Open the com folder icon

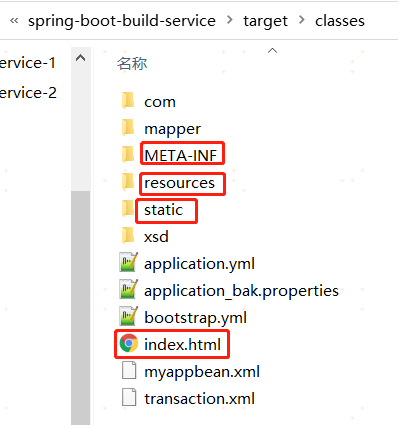tap(128, 101)
